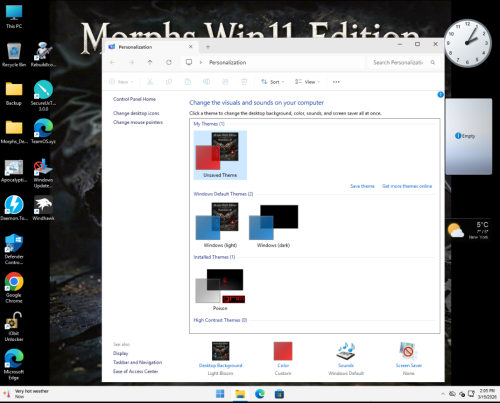500x403 pixels.
Task: Click the Search Personalization field
Action: tap(403, 62)
